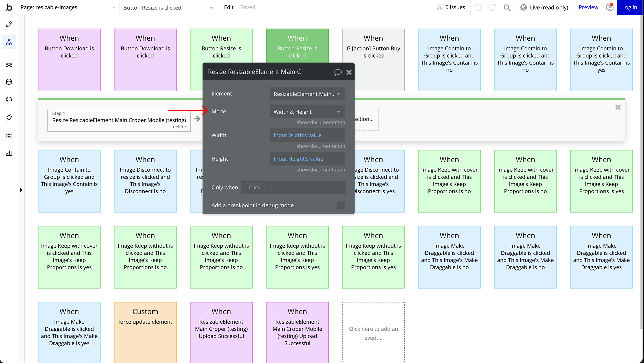Click delete under Step 1 action
644x363 pixels.
pyautogui.click(x=179, y=127)
